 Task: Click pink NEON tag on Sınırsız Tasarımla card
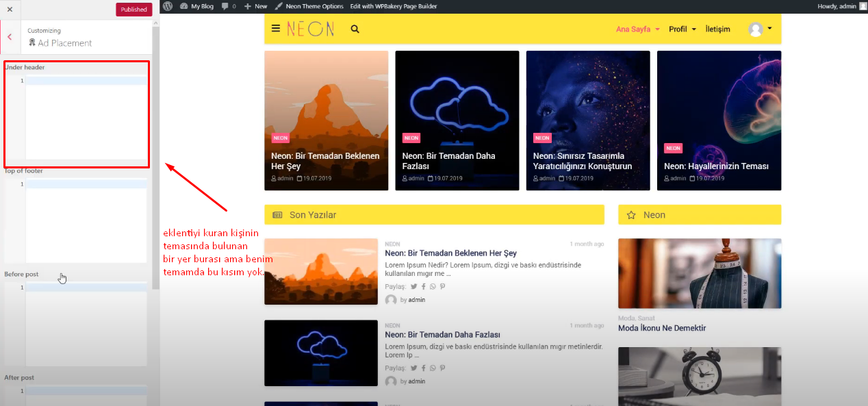[x=542, y=138]
